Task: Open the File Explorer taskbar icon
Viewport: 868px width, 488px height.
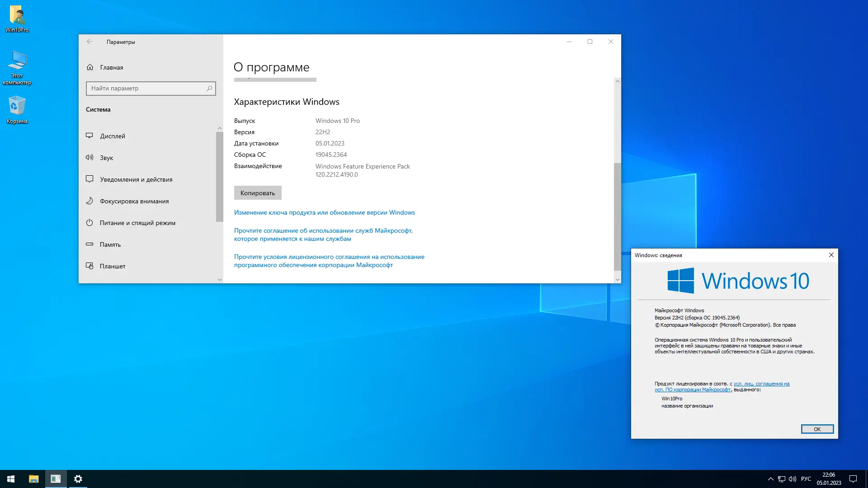Action: (33, 479)
